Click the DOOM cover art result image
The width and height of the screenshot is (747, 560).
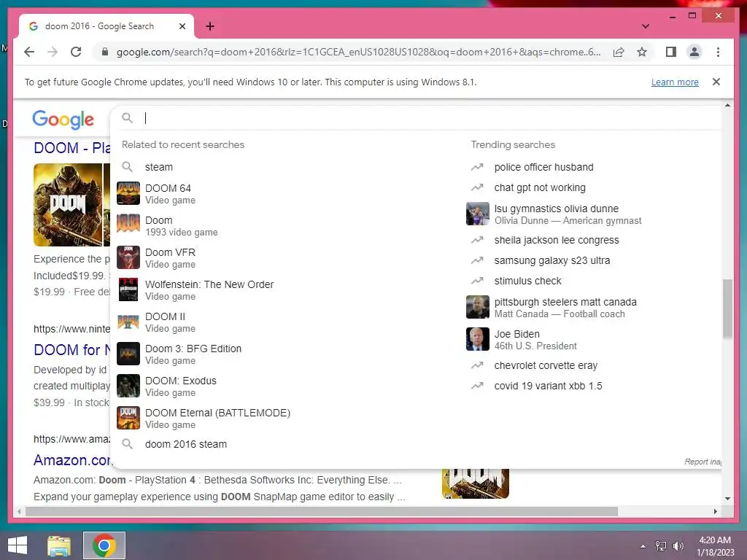tap(68, 205)
